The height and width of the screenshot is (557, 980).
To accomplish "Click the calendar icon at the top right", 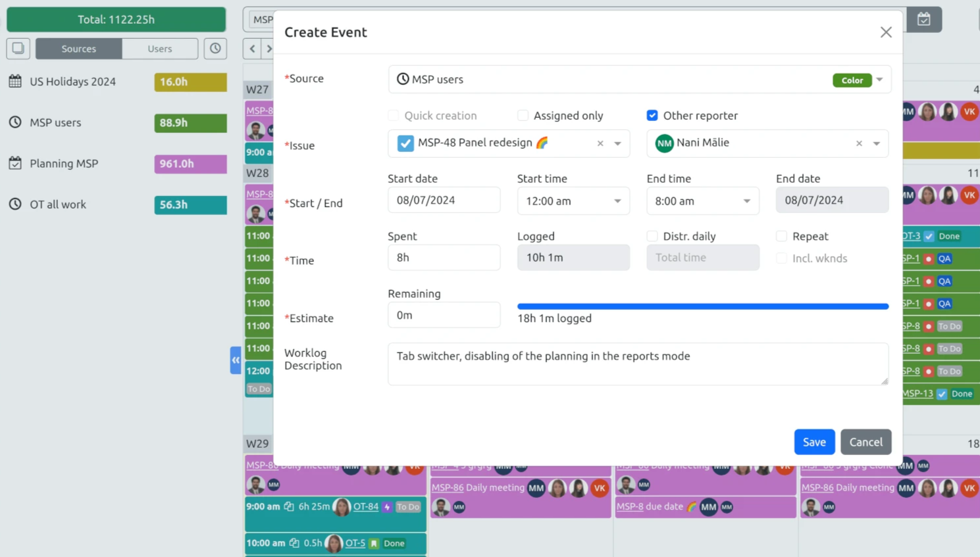I will (924, 19).
